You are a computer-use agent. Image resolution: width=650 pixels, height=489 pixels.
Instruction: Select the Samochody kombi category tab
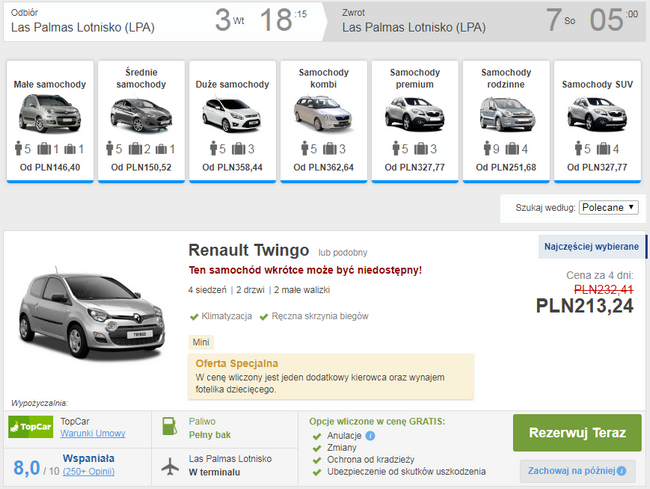pos(324,121)
